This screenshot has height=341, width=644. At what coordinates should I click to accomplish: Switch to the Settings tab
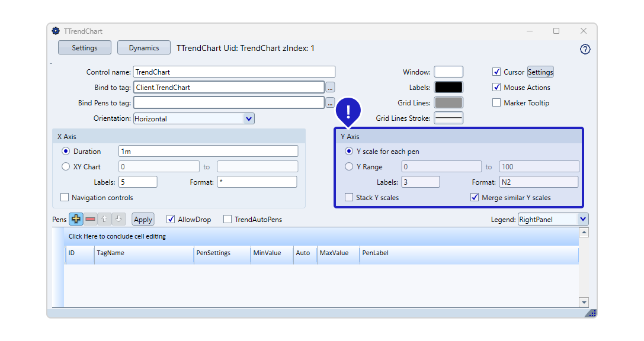(85, 48)
